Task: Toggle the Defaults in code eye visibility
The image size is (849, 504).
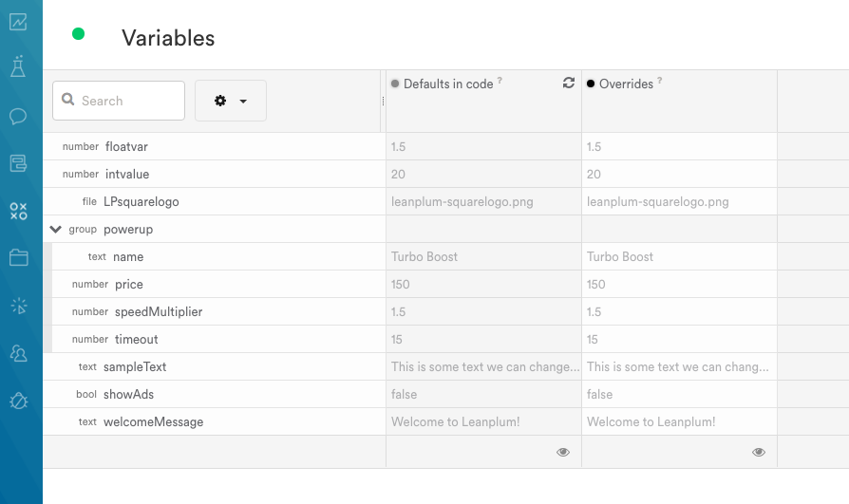Action: pyautogui.click(x=563, y=452)
